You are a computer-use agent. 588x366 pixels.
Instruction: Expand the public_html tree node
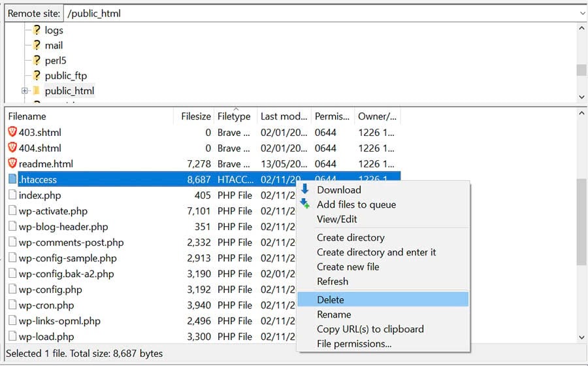click(x=25, y=91)
